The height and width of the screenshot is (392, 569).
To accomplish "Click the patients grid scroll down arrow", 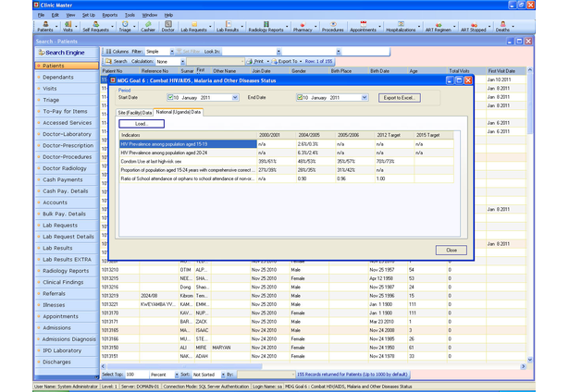I will click(529, 360).
